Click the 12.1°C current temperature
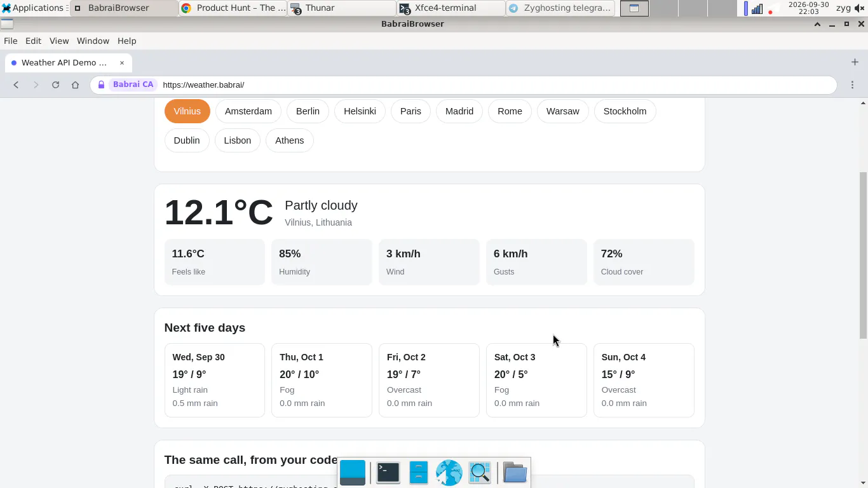The height and width of the screenshot is (488, 868). (219, 212)
